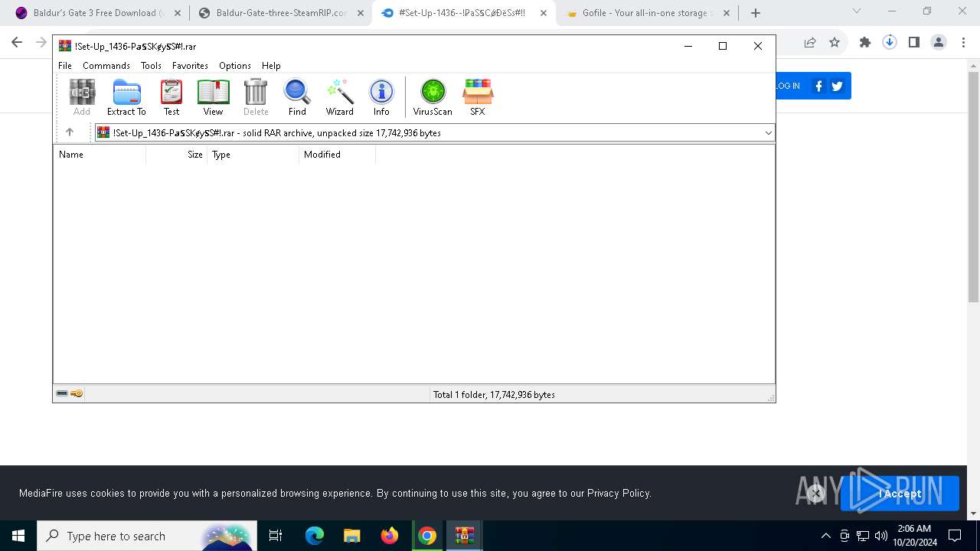This screenshot has height=551, width=980.
Task: Open the Chrome profile avatar
Action: 939,43
